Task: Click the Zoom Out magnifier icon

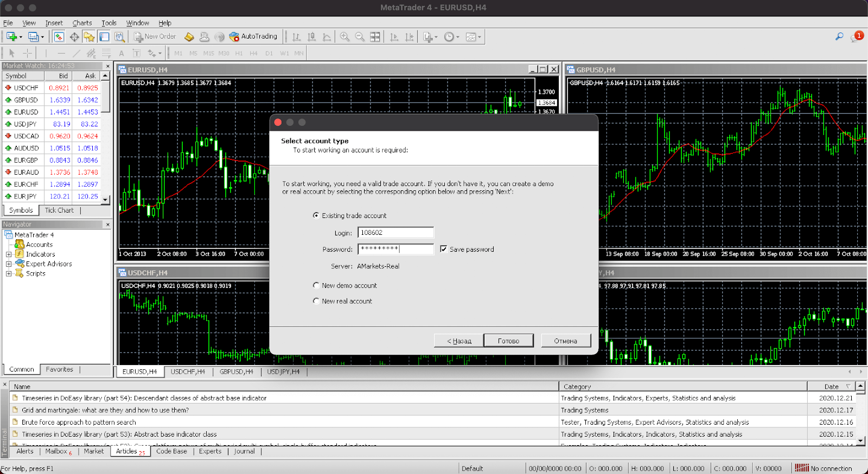Action: pos(360,36)
